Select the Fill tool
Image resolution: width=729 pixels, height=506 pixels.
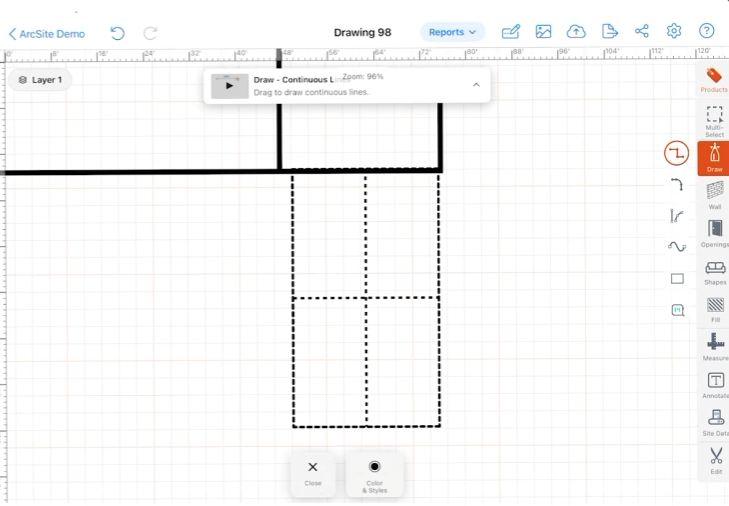click(x=715, y=309)
